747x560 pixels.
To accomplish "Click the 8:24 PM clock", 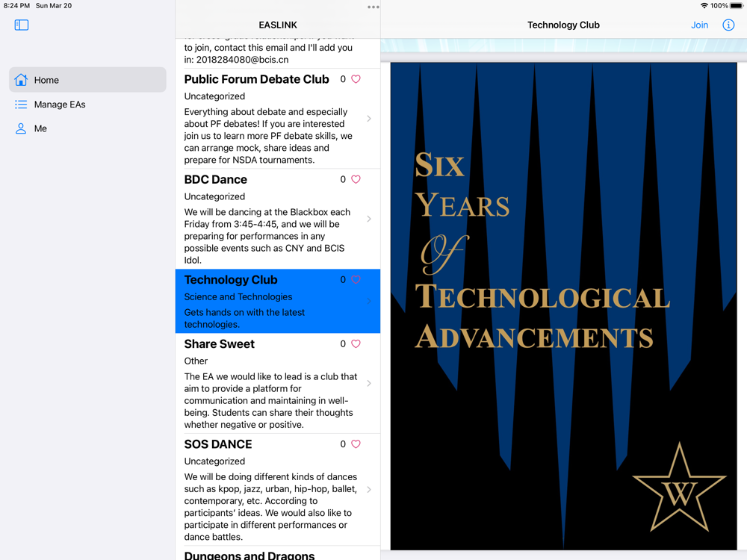I will click(x=16, y=6).
